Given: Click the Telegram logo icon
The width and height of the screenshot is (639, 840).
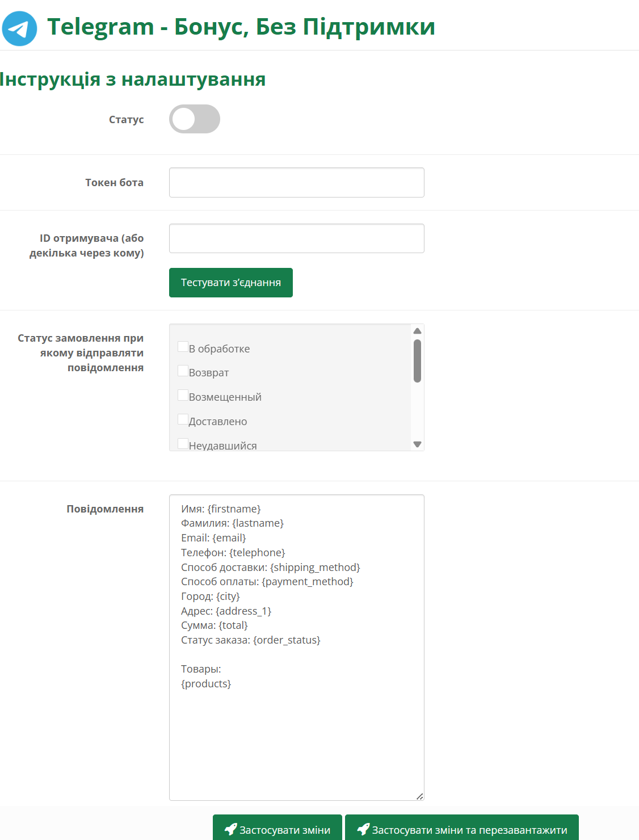Looking at the screenshot, I should point(20,28).
